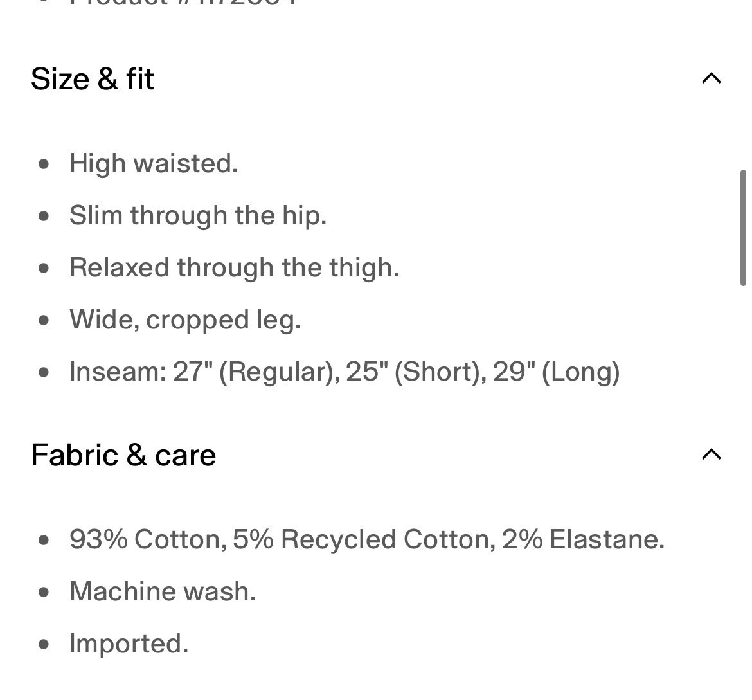Image resolution: width=752 pixels, height=700 pixels.
Task: Click the cut-off Product number line at top
Action: [184, 3]
